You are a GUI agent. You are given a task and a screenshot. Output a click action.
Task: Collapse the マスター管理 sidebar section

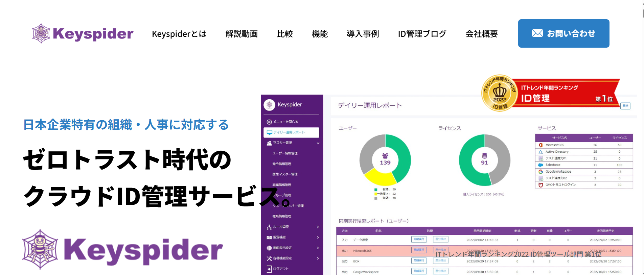click(x=318, y=143)
